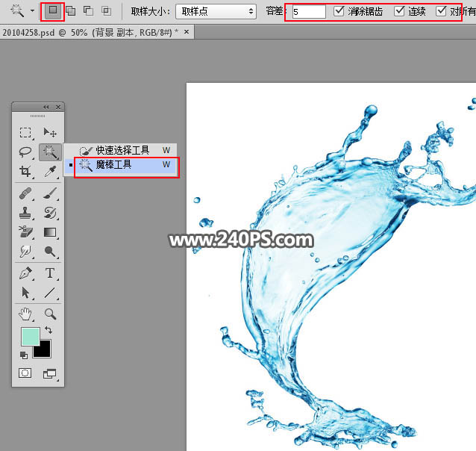Reset to default foreground and background colors
The width and height of the screenshot is (476, 451).
tap(24, 355)
